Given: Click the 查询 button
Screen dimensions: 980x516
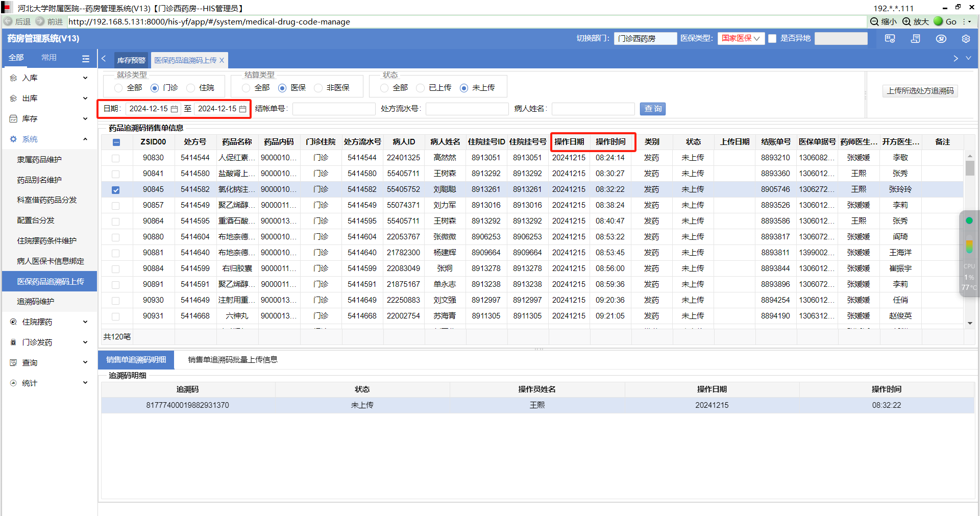Looking at the screenshot, I should tap(653, 109).
